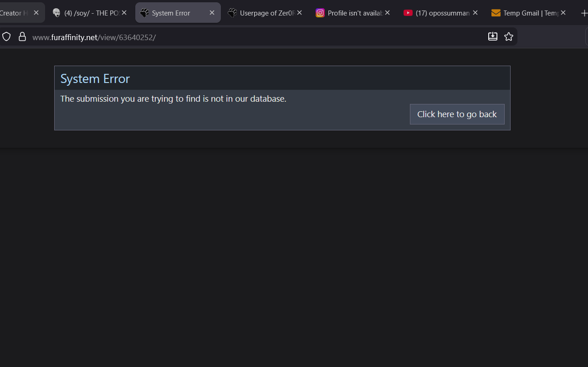This screenshot has height=367, width=588.
Task: Click the install/download icon in address bar
Action: [492, 37]
